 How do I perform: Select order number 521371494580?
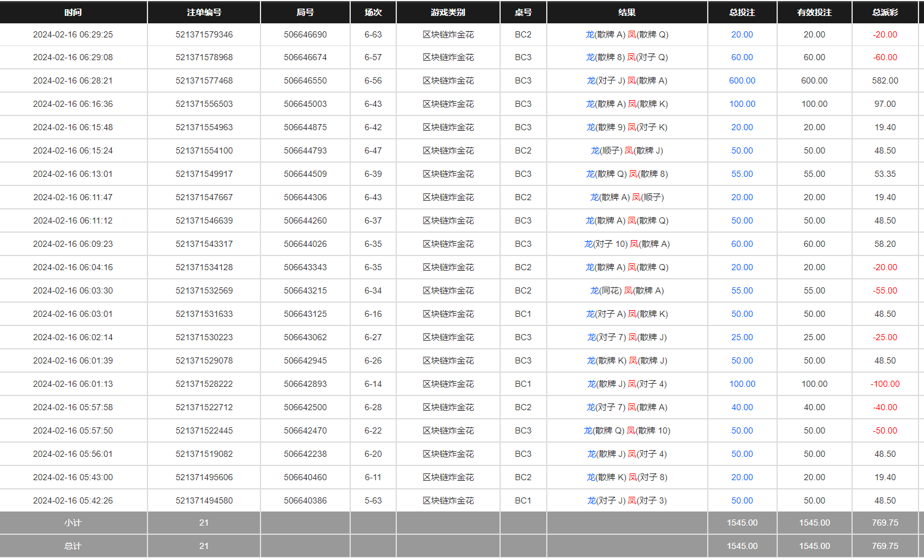(x=204, y=500)
